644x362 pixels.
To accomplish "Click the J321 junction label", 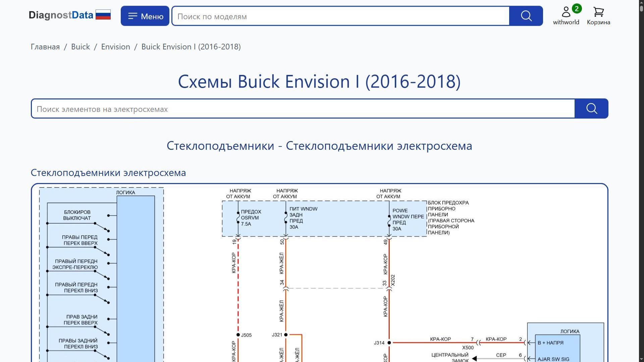I will (277, 335).
